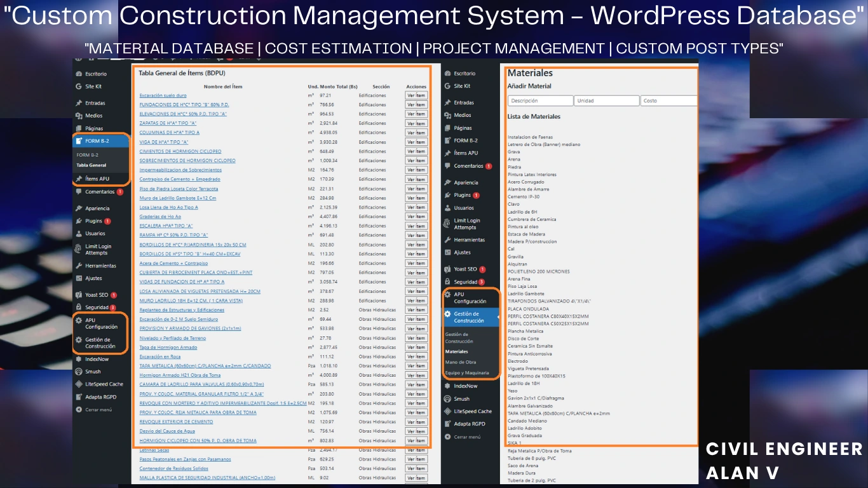Click Ver Ítem for Acera de Cemento + Contrapiso

coord(416,263)
